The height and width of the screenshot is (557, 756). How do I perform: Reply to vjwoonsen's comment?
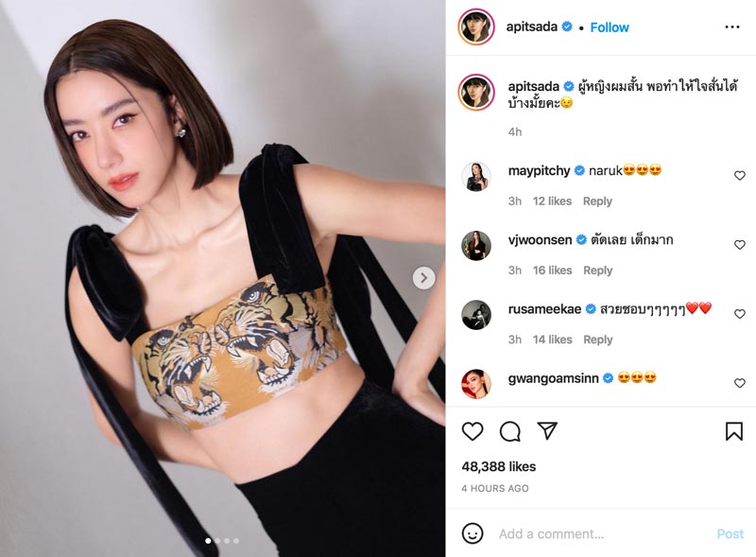point(597,270)
